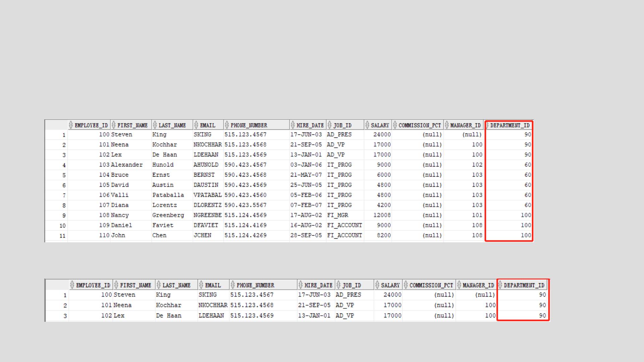Click the salary cell showing 12008
Viewport: 644px width, 362px height.
point(382,215)
